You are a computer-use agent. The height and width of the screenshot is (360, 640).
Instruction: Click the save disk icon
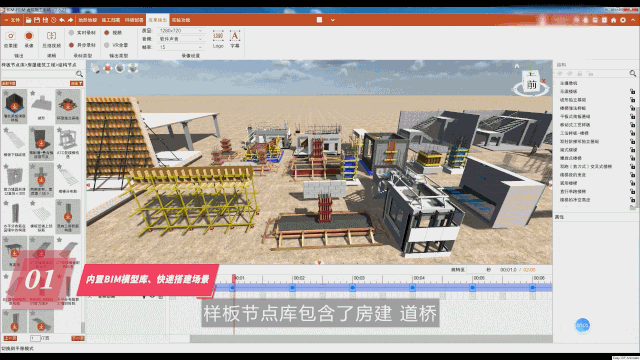[37, 20]
